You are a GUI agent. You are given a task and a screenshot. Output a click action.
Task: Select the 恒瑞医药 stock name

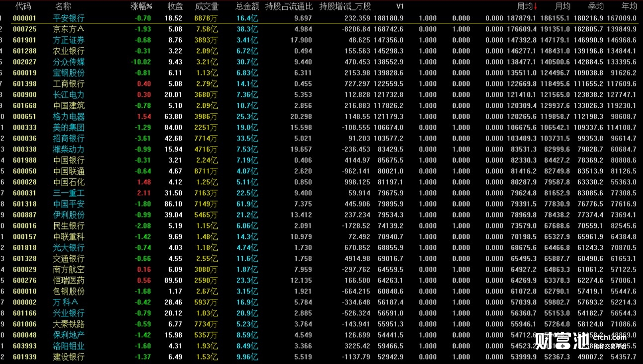[x=69, y=281]
